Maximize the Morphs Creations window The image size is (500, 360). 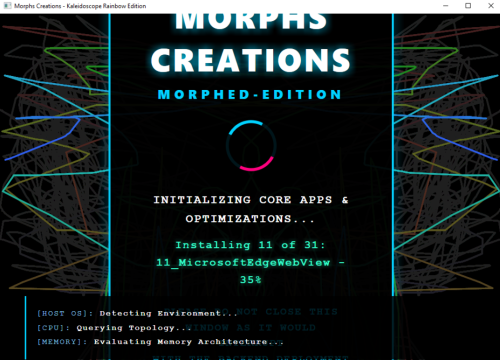click(468, 6)
